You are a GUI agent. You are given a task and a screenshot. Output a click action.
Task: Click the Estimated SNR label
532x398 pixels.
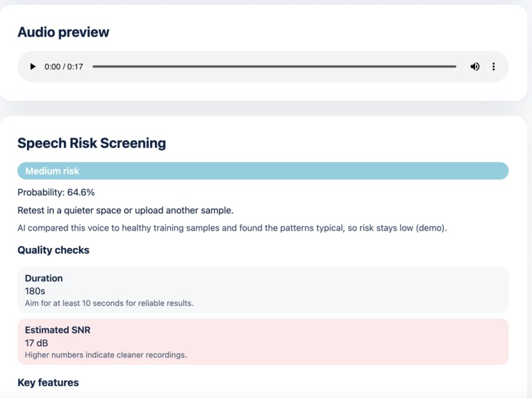point(58,330)
